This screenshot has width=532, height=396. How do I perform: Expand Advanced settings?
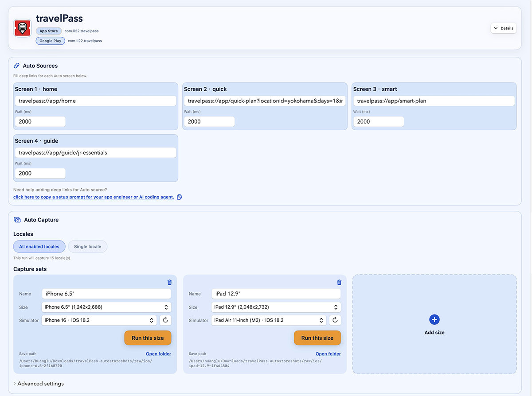(39, 384)
